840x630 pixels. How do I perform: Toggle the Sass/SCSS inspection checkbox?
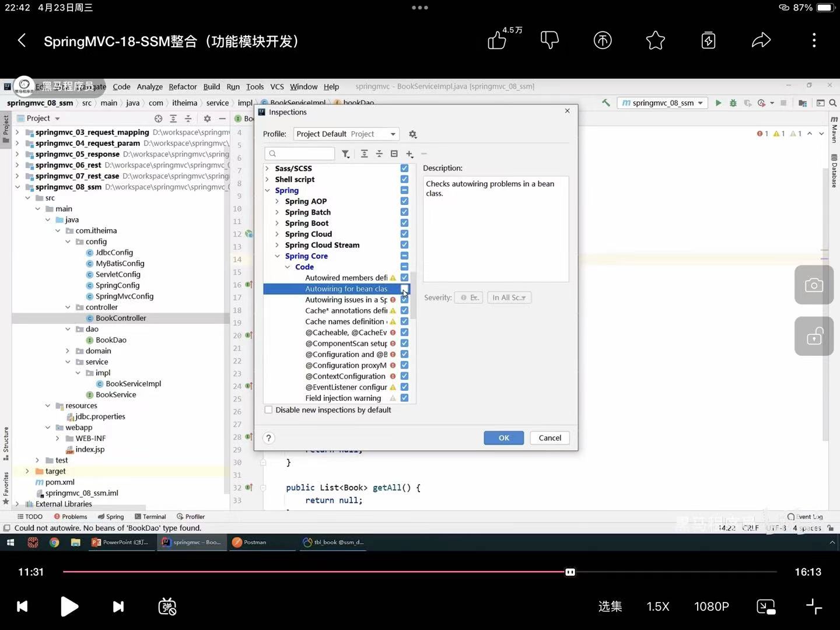pyautogui.click(x=404, y=168)
